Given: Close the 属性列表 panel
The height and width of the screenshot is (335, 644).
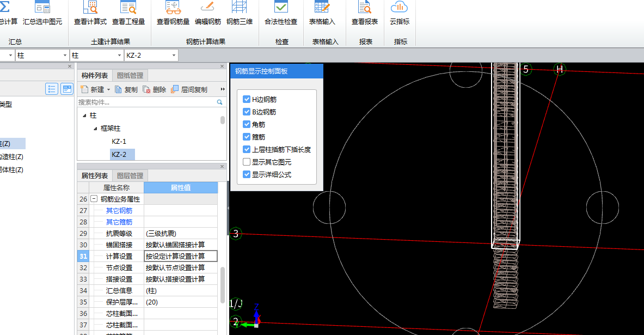Looking at the screenshot, I should [x=222, y=167].
